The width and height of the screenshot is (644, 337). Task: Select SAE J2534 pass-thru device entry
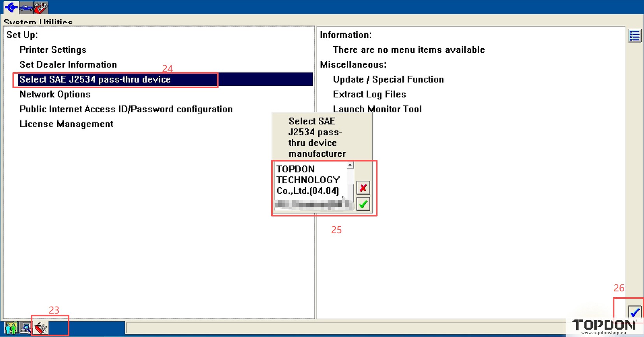tap(165, 80)
